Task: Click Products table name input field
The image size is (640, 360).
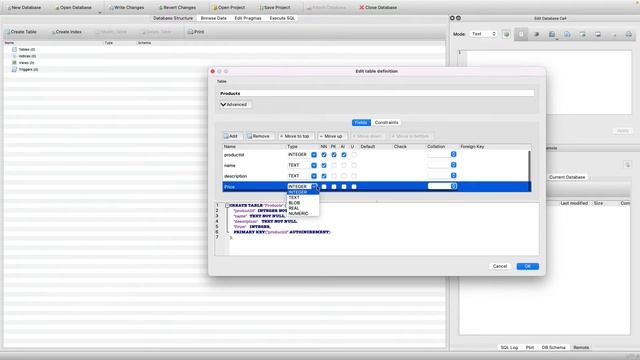Action: pyautogui.click(x=376, y=93)
